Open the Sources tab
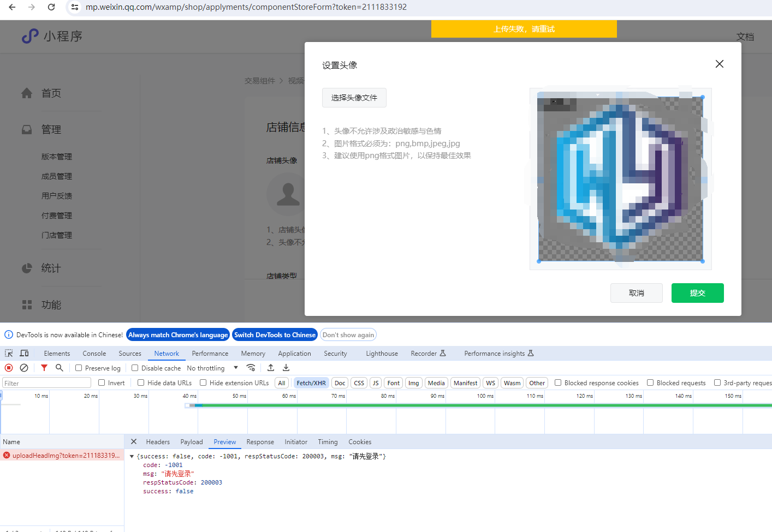This screenshot has height=532, width=772. point(130,354)
